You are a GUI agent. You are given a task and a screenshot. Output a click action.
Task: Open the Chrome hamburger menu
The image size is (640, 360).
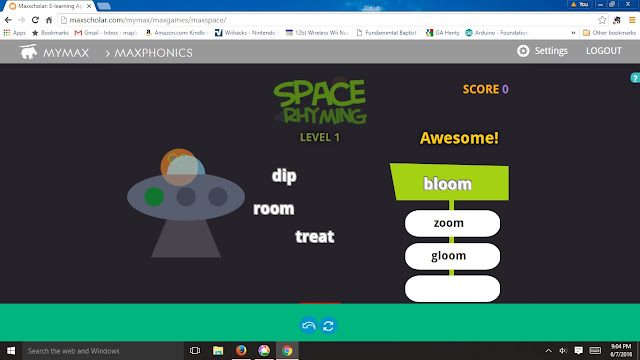(x=632, y=20)
